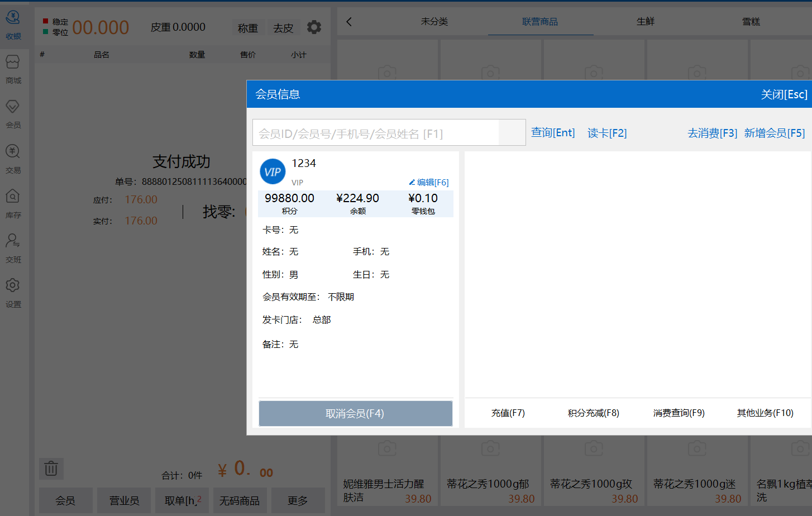
Task: Click the 读卡[F2] read card link
Action: coord(607,133)
